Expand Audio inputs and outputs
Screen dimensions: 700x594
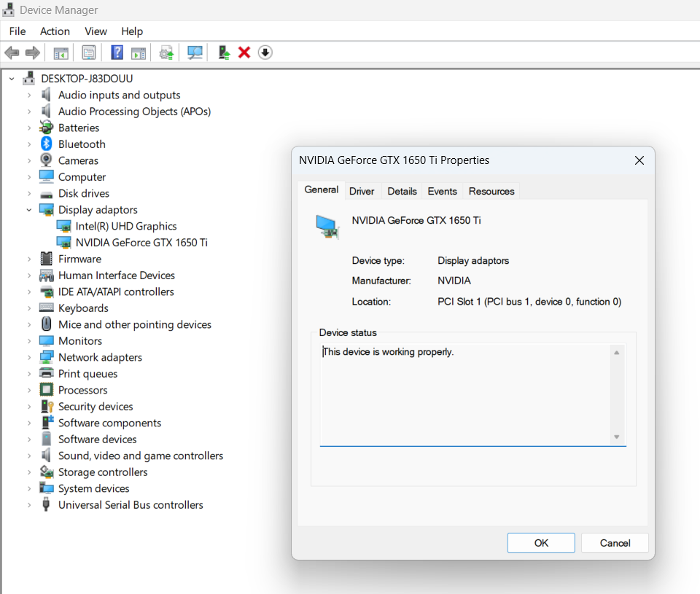29,95
